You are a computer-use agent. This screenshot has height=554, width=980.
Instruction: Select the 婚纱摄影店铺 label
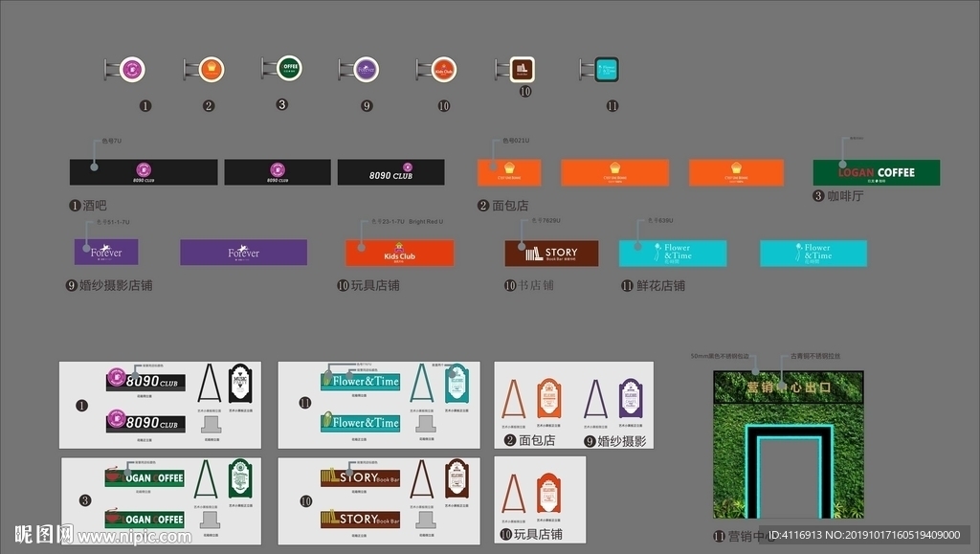point(116,285)
